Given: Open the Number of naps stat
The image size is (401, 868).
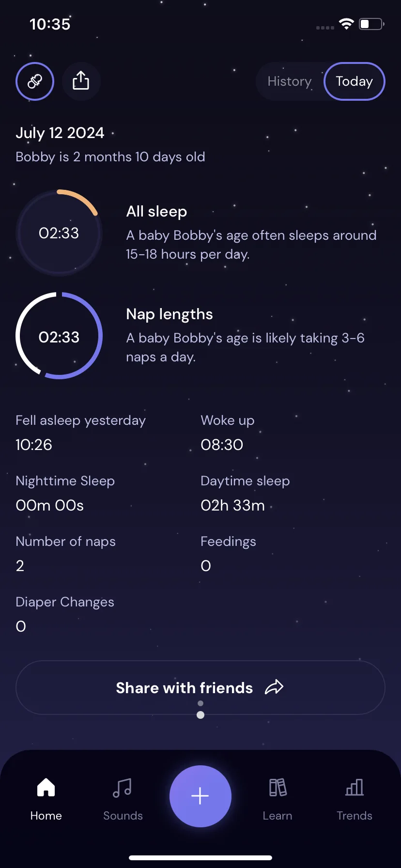Looking at the screenshot, I should (65, 553).
